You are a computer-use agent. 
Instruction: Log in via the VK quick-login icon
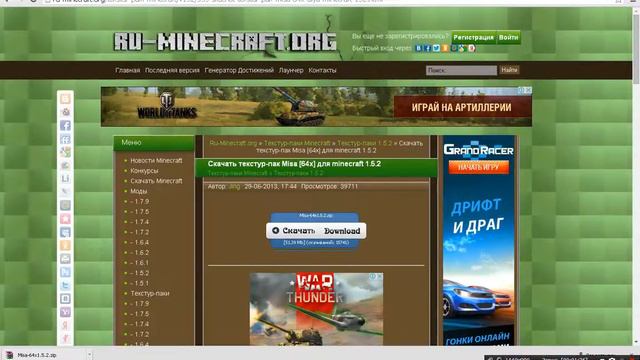coord(419,48)
